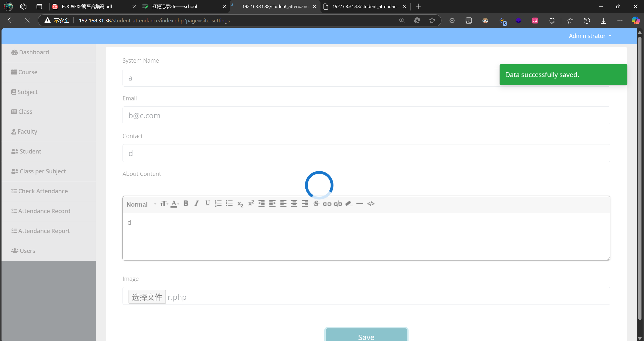The image size is (644, 341).
Task: Apply strikethrough to text
Action: pos(316,203)
